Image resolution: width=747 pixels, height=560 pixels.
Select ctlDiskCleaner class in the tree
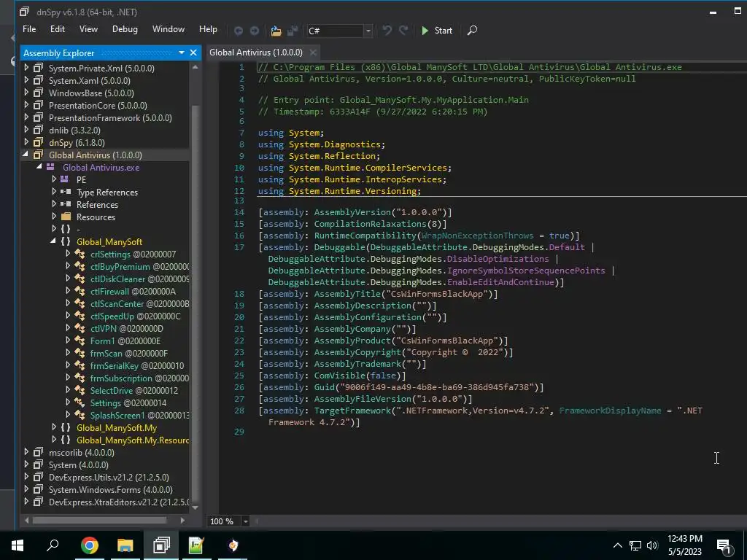pos(139,279)
